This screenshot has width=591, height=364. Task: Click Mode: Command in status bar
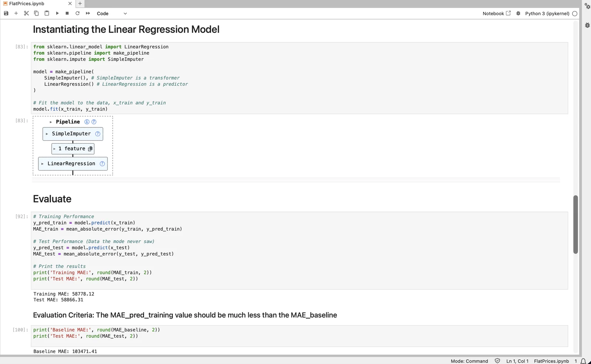click(x=469, y=361)
